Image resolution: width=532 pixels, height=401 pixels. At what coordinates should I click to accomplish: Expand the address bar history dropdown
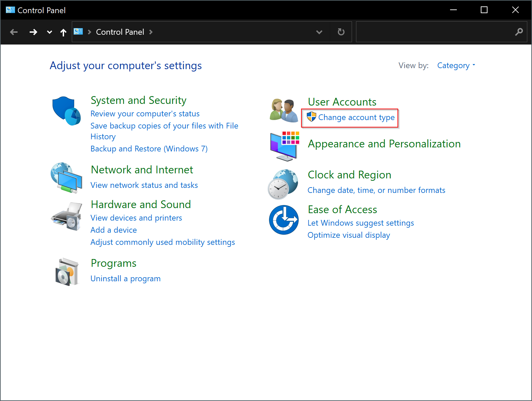coord(319,32)
